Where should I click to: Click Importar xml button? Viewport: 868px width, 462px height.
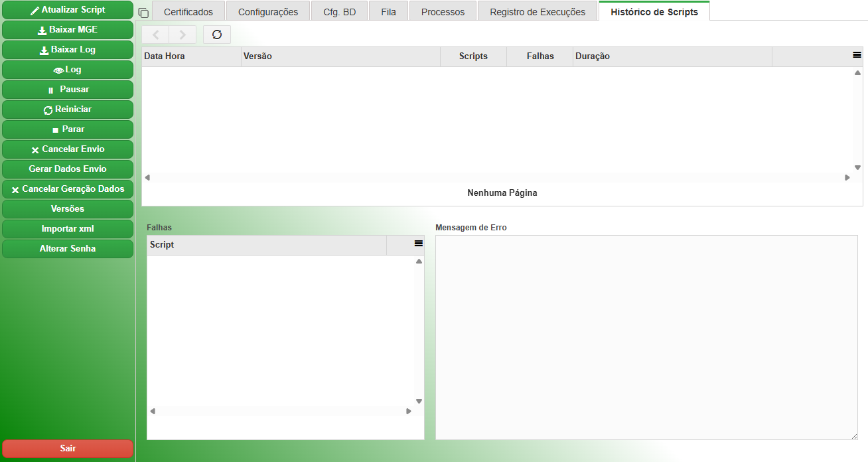(x=68, y=229)
